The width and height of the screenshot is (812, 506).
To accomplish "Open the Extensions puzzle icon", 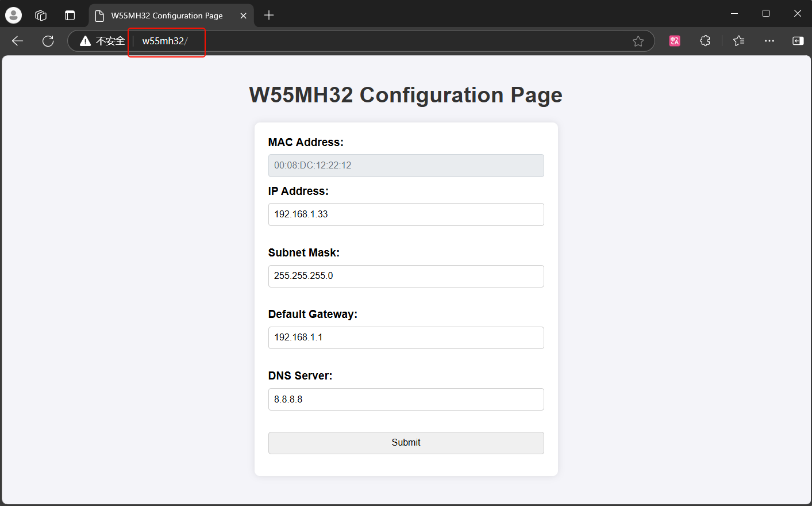I will (705, 41).
